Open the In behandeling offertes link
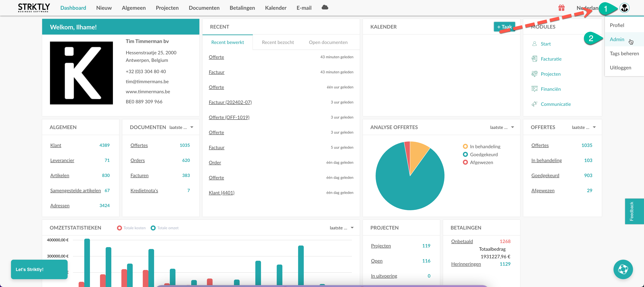Viewport: 644px width, 287px height. pos(547,160)
